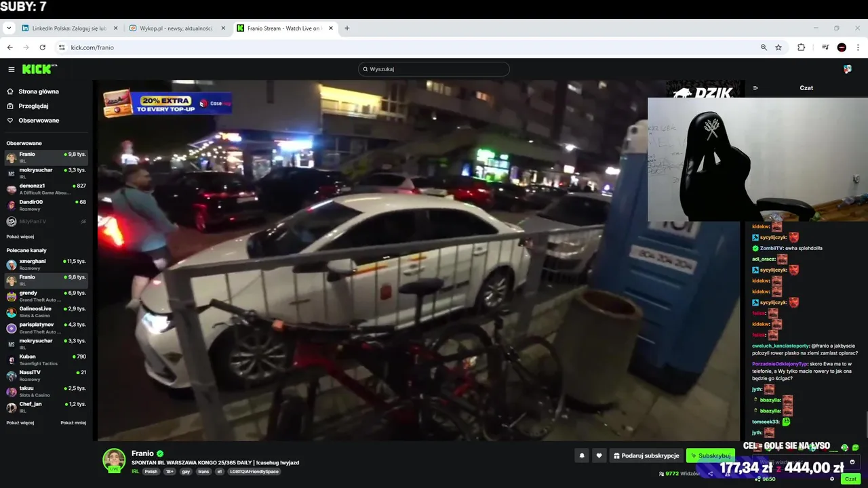This screenshot has height=488, width=868.
Task: Click the IRL category link under title
Action: [136, 472]
